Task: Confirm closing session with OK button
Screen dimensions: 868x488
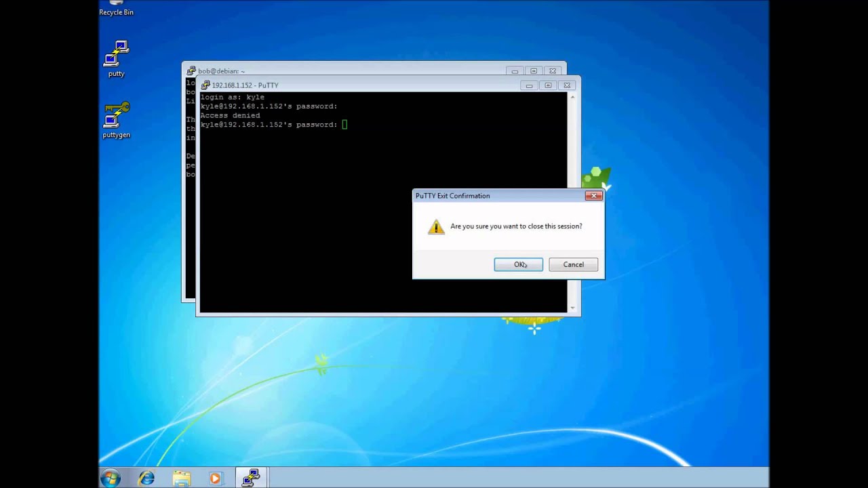Action: 518,264
